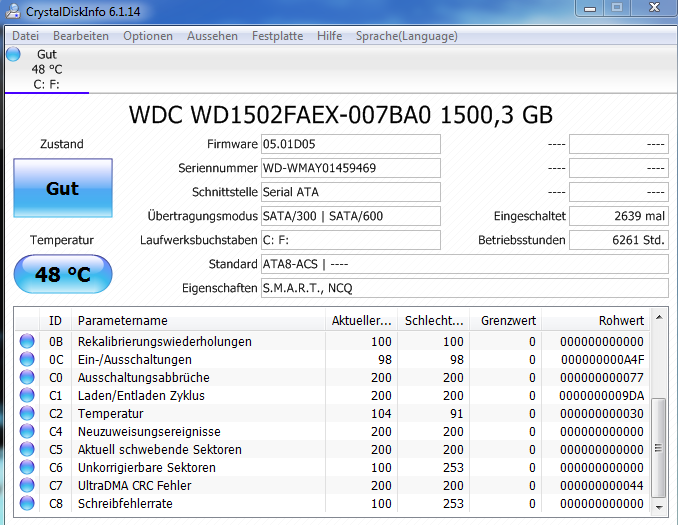Click the blue health orb above C: F:

pyautogui.click(x=13, y=54)
